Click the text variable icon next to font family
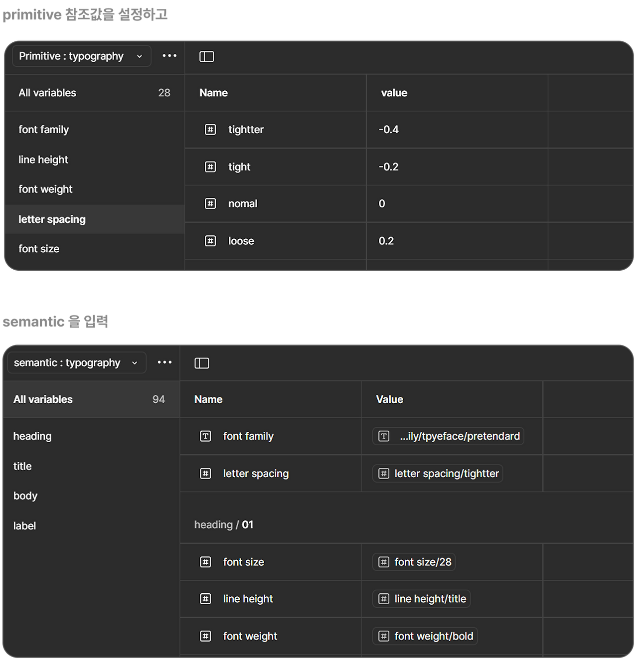 pos(205,436)
